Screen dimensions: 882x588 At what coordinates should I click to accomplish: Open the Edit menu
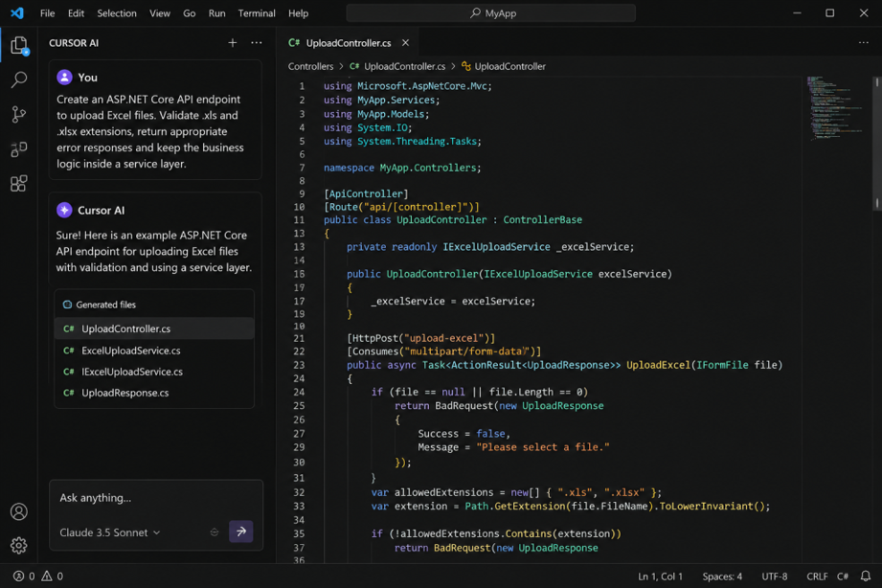click(76, 13)
